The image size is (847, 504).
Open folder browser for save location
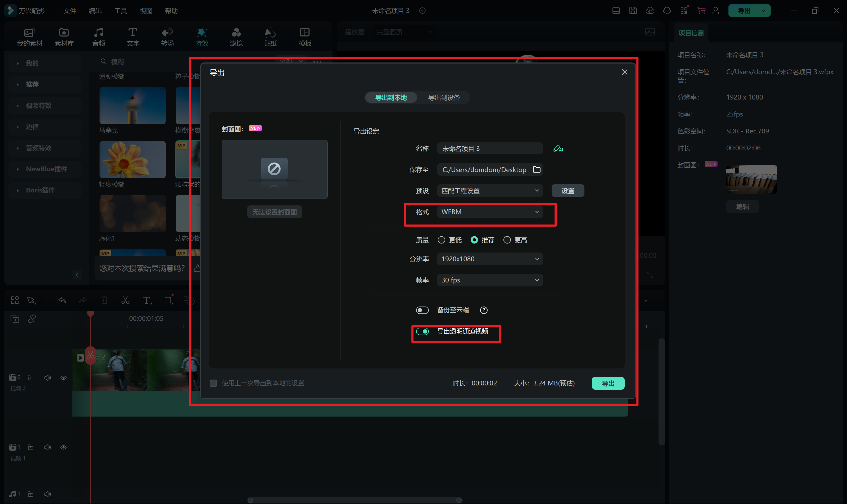coord(537,169)
